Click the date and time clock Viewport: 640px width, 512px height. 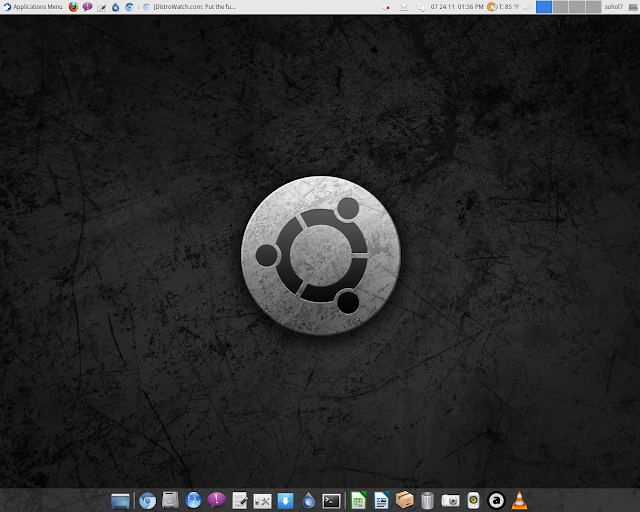[457, 7]
